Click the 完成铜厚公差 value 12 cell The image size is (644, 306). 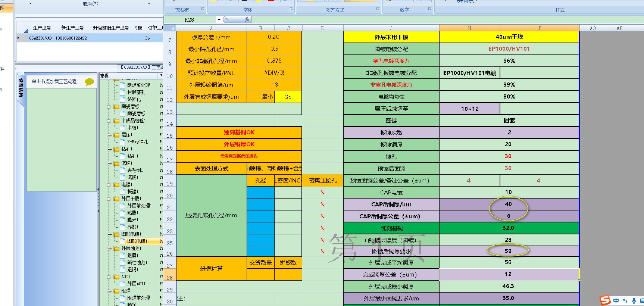[509, 274]
